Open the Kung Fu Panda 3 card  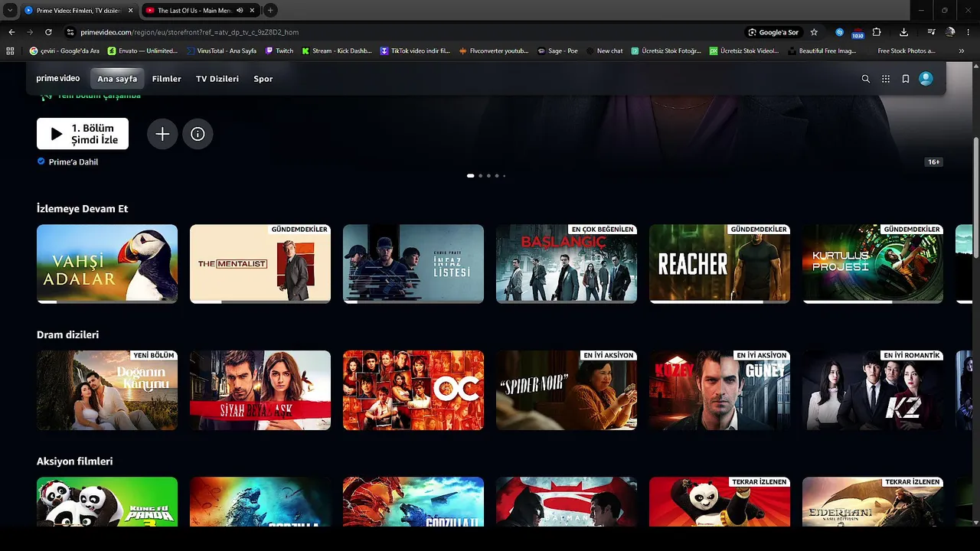coord(107,502)
